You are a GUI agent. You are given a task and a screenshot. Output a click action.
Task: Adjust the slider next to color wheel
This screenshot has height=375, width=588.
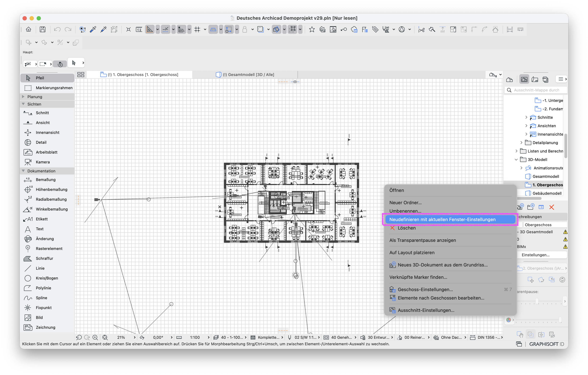[x=560, y=320]
